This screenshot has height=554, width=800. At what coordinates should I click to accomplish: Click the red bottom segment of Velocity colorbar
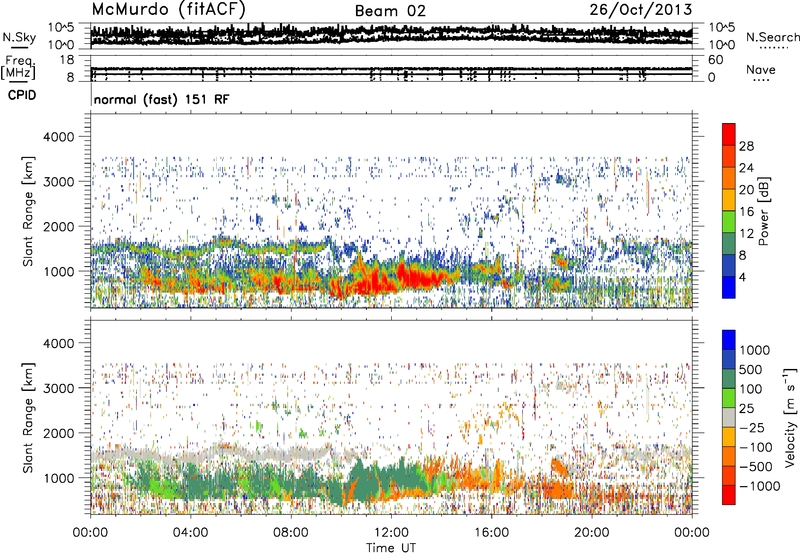click(x=729, y=495)
